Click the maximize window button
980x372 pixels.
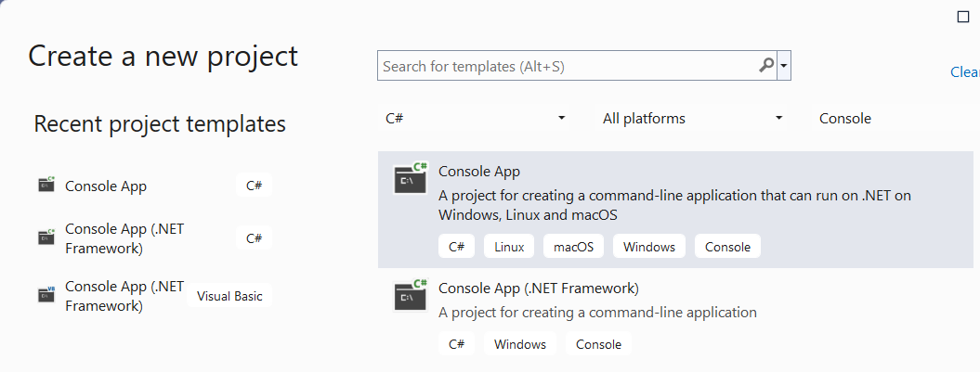[x=963, y=17]
